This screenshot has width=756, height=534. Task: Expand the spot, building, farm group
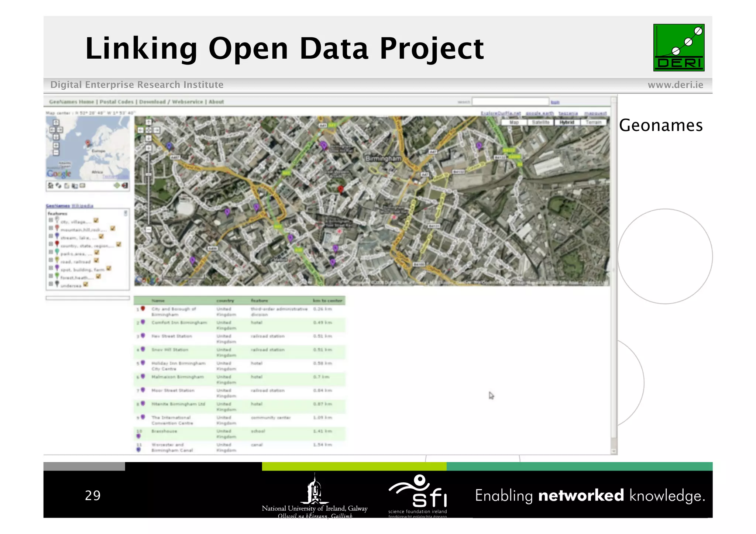click(51, 268)
